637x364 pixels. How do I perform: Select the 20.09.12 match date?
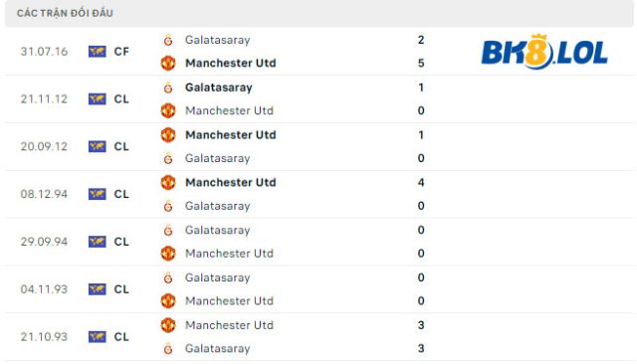tap(44, 146)
